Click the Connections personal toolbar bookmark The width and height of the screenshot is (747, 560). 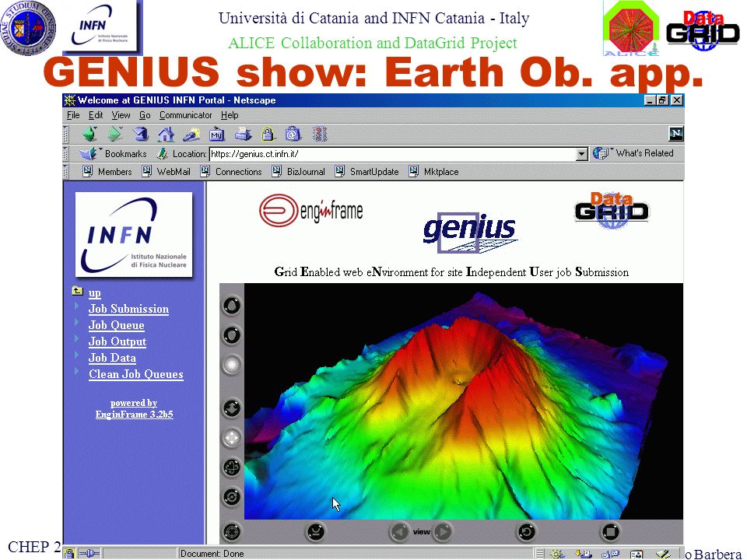coord(231,171)
